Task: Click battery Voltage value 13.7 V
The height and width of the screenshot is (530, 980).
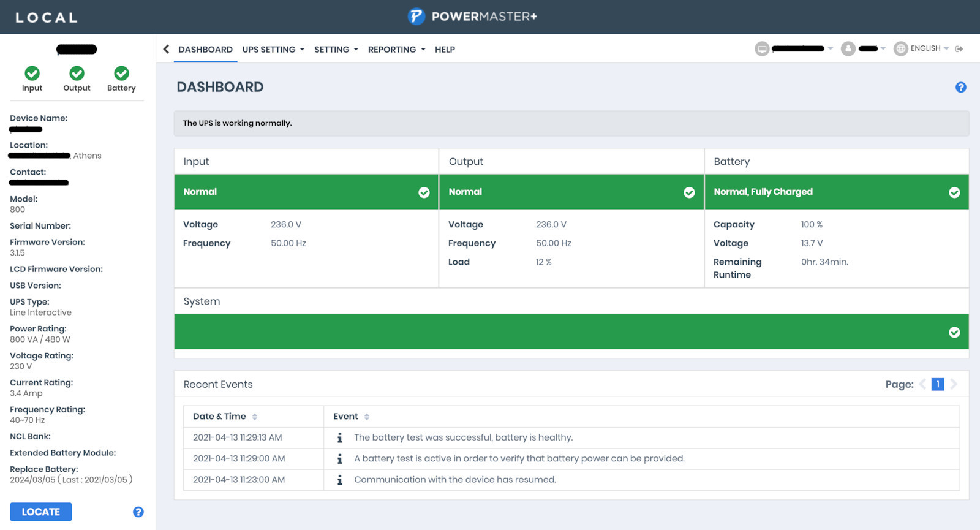Action: pyautogui.click(x=812, y=243)
